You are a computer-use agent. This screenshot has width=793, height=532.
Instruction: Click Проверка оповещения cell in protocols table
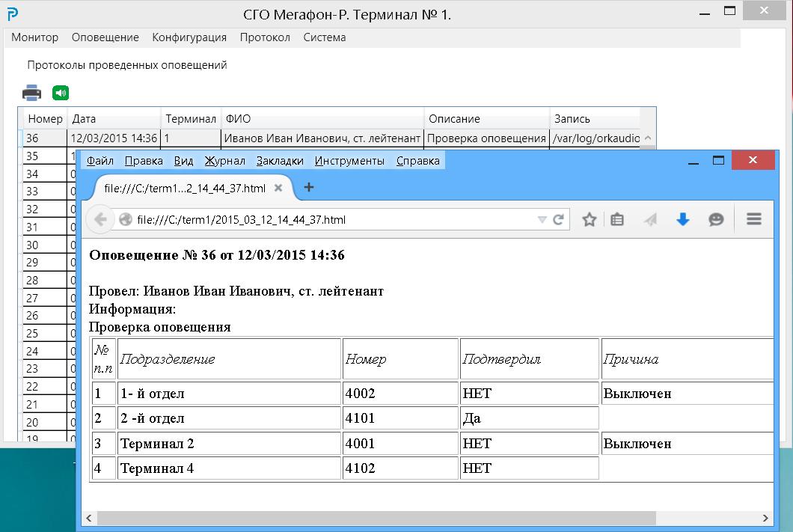coord(486,138)
